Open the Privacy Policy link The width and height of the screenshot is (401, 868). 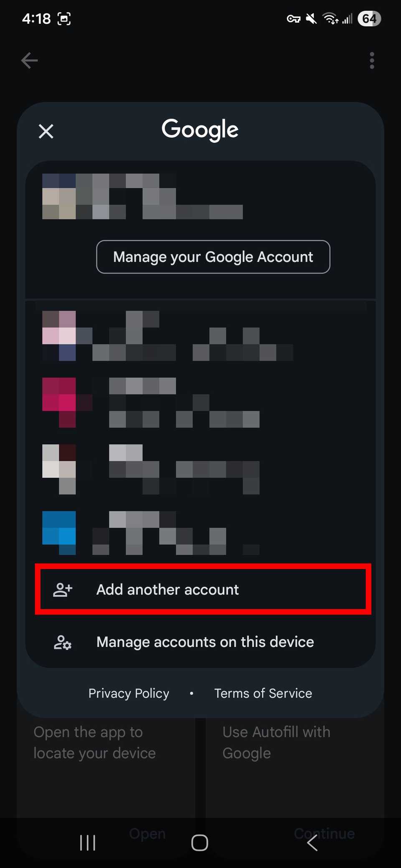point(129,693)
